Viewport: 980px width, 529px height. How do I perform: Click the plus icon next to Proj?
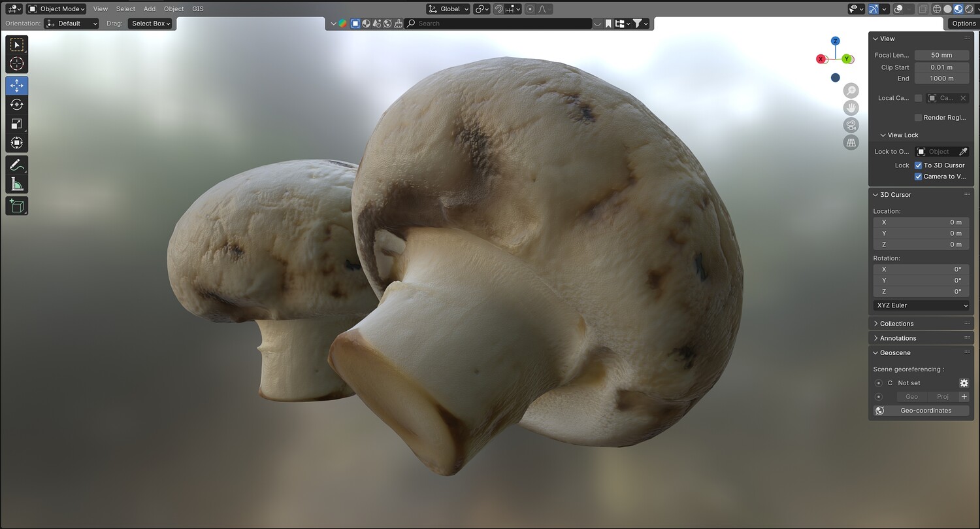coord(964,397)
